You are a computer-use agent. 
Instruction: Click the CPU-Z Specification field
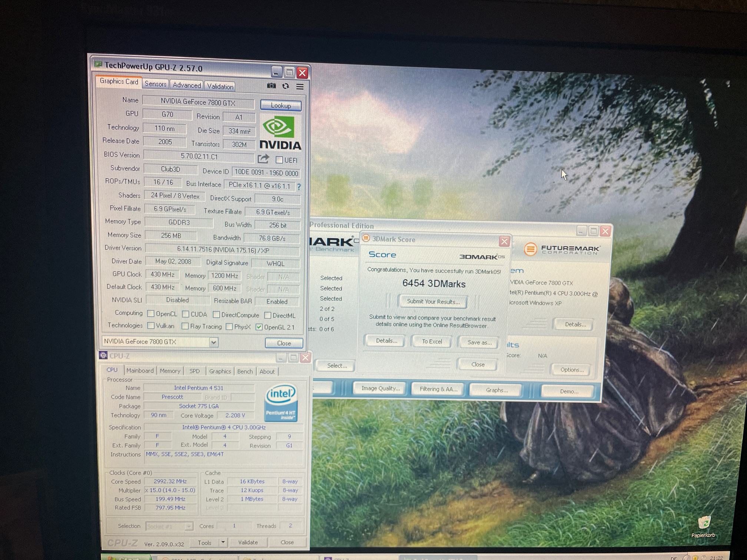point(223,427)
